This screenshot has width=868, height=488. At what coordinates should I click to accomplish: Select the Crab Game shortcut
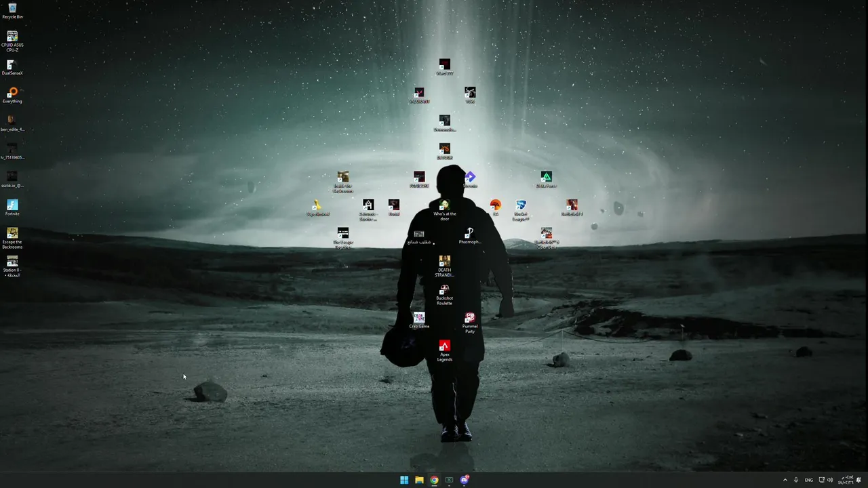[419, 320]
